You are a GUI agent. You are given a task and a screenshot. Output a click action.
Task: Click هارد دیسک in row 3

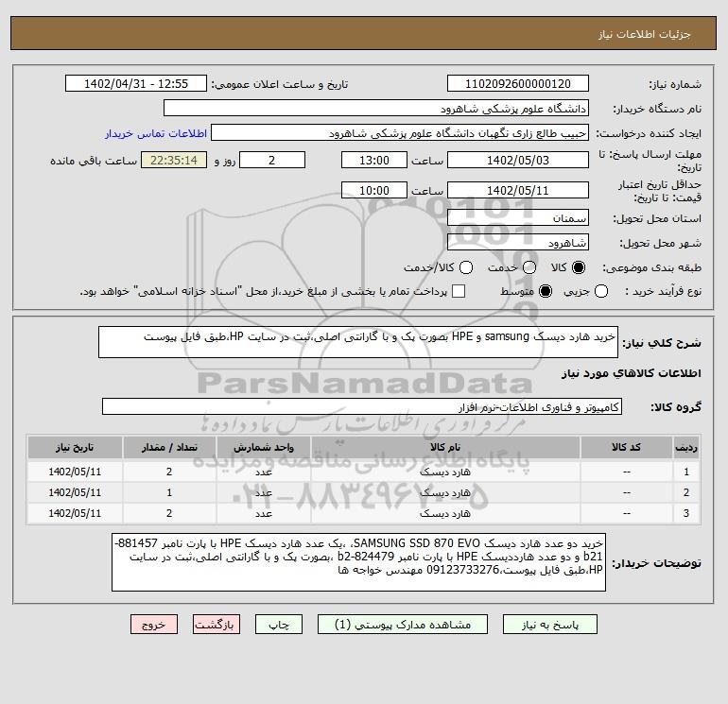pos(445,514)
